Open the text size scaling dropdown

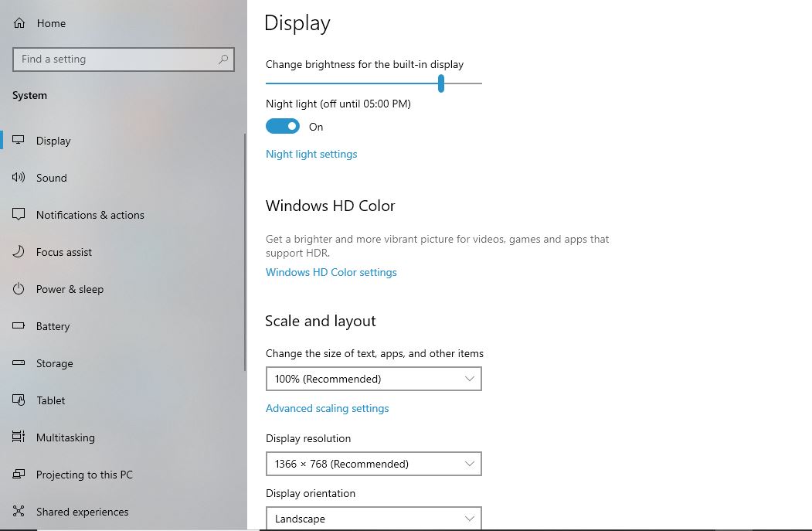[373, 379]
